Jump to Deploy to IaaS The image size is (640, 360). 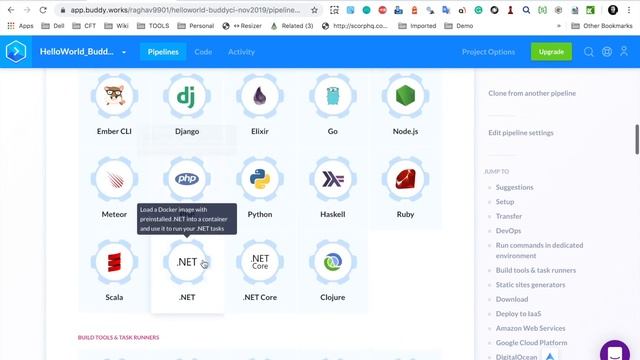[518, 313]
